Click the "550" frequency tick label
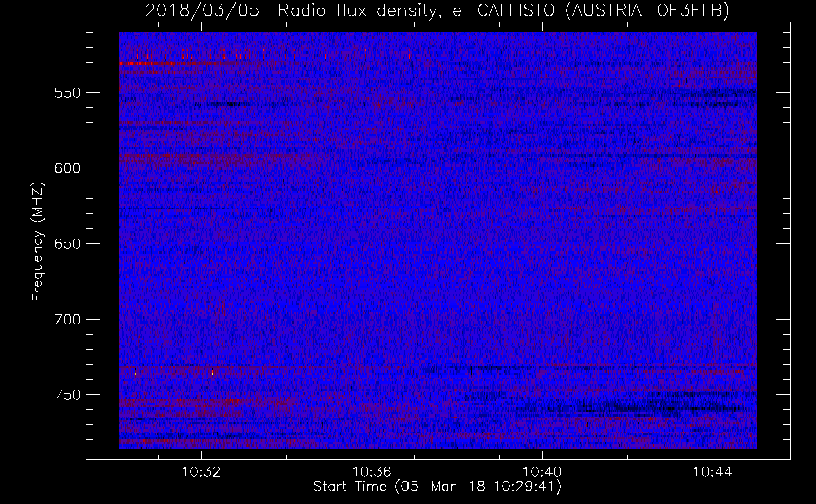 [x=68, y=93]
